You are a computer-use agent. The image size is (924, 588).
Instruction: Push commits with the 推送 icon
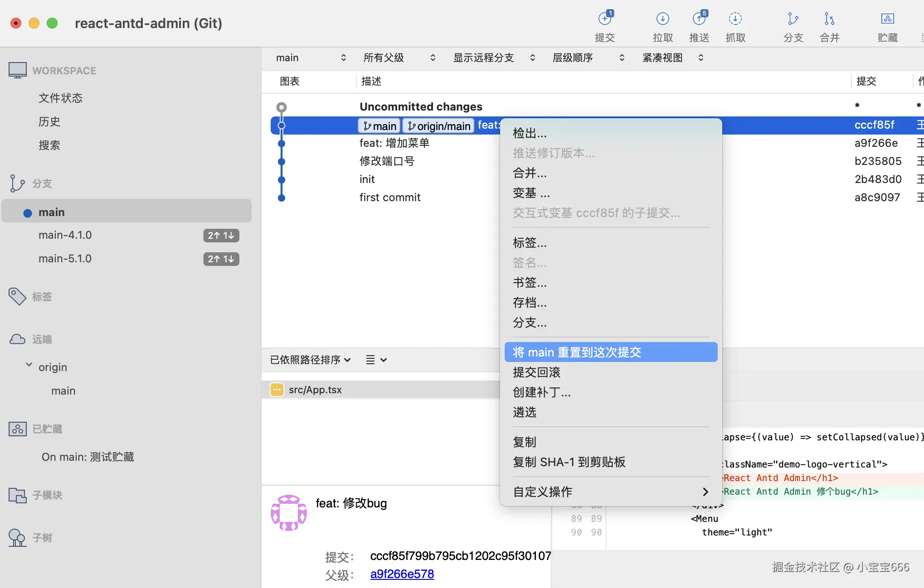pyautogui.click(x=699, y=26)
